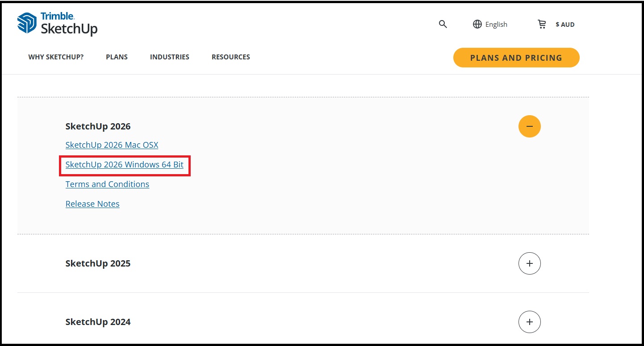Collapse SketchUp 2026 with minus icon

click(x=530, y=126)
